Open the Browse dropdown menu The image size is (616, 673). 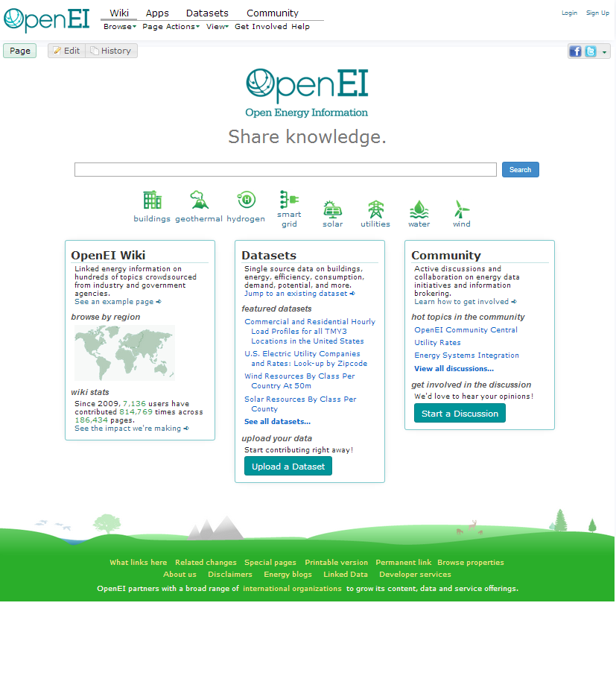click(x=118, y=26)
